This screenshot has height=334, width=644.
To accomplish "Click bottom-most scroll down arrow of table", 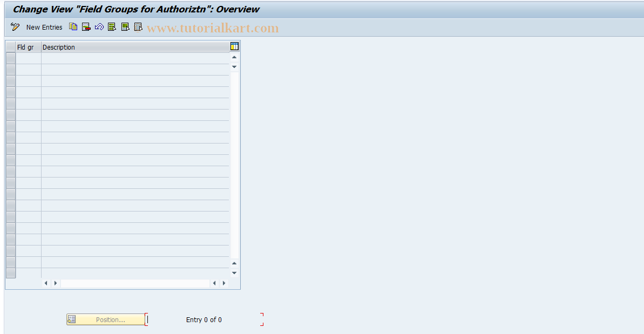I will tap(234, 273).
